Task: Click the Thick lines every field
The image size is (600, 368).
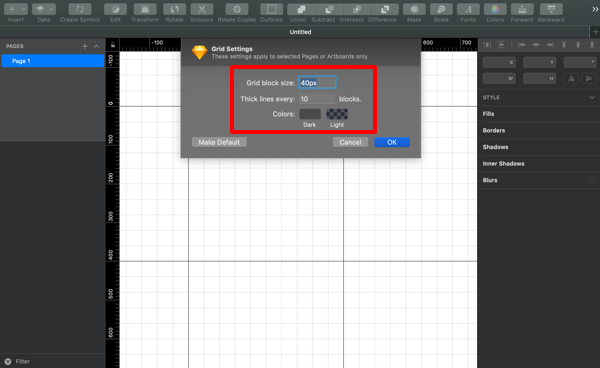Action: pos(317,99)
